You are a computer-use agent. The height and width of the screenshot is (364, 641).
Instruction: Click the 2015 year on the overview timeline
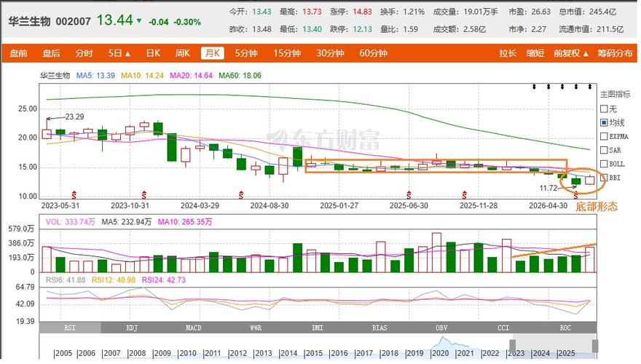pos(314,353)
